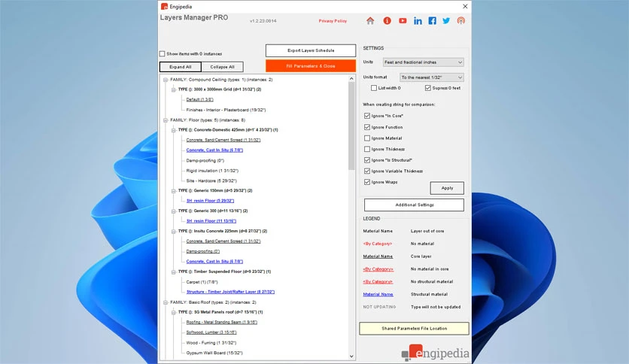Open the YouTube icon link
Screen dimensions: 629x364
tap(403, 21)
